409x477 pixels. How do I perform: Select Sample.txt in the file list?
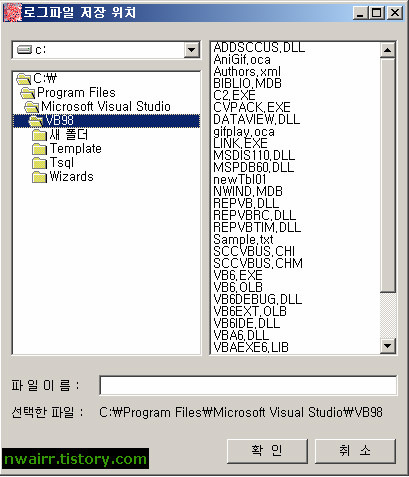[243, 239]
